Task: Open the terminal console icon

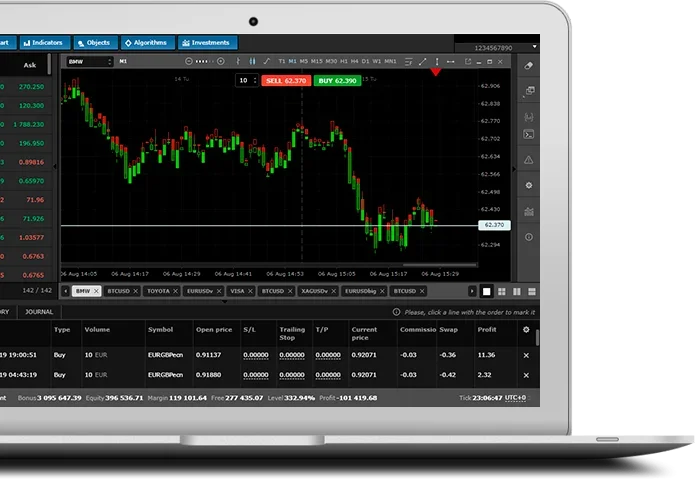Action: pyautogui.click(x=529, y=134)
